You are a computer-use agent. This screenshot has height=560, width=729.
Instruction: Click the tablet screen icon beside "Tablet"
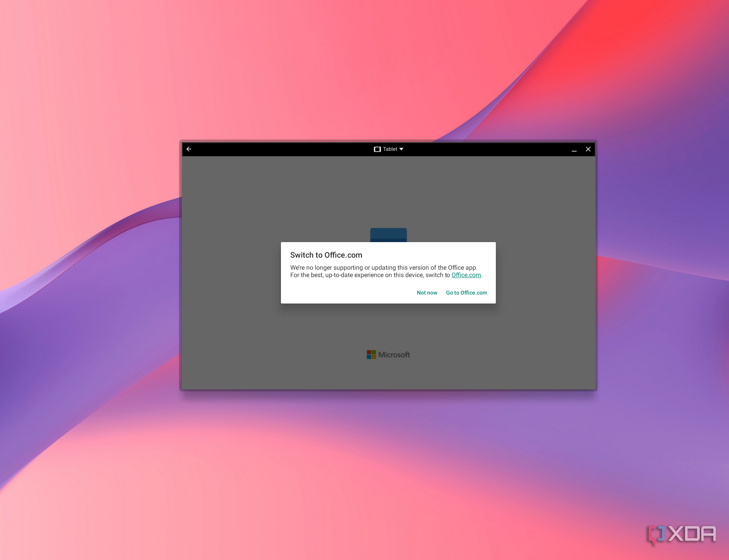click(x=377, y=149)
